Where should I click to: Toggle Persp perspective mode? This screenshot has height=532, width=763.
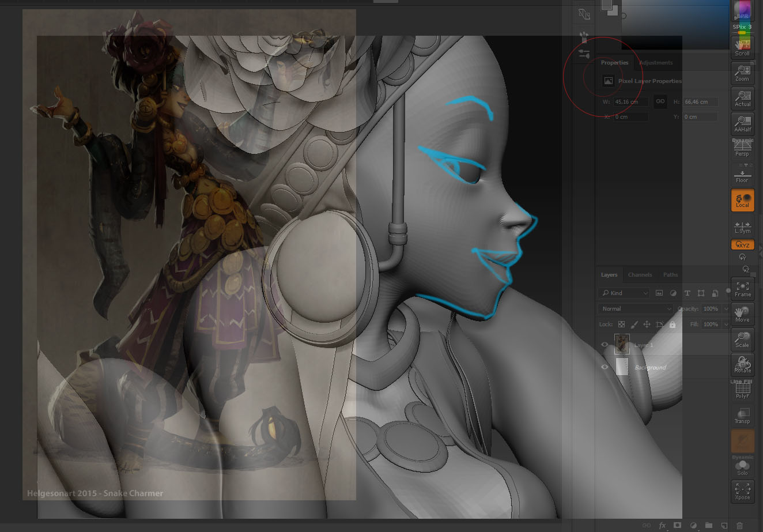[x=742, y=149]
